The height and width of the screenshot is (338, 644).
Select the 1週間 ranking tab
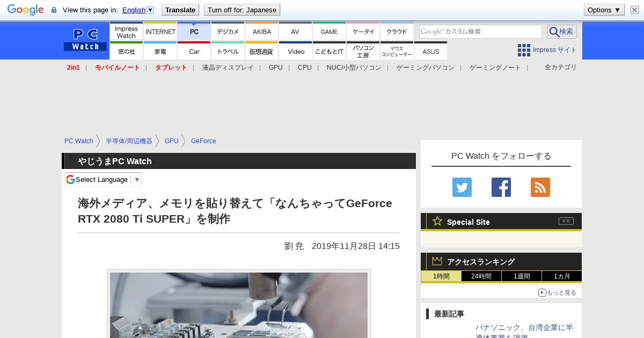(x=522, y=276)
